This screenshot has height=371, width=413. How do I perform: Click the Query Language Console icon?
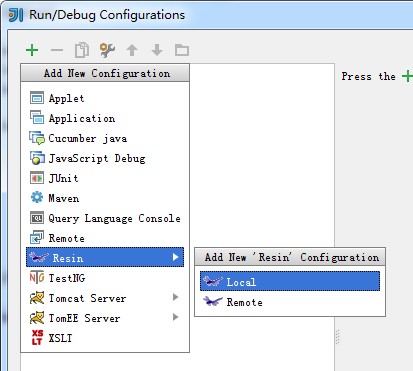pos(37,218)
